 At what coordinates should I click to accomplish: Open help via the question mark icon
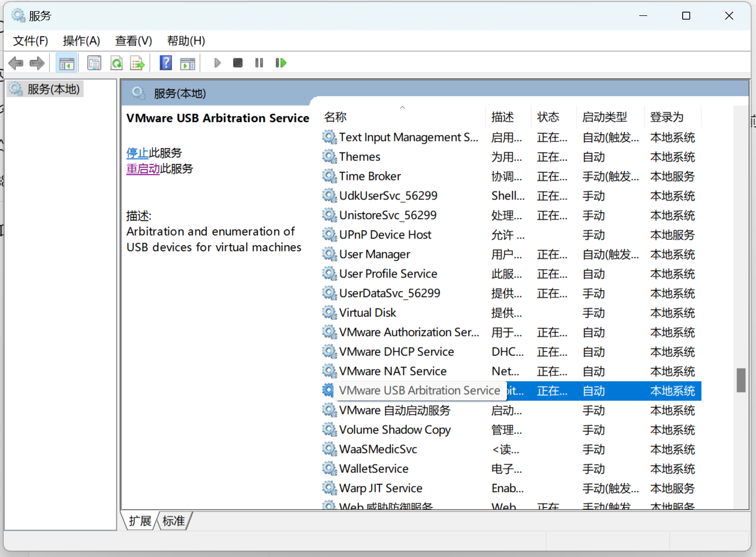coord(166,63)
